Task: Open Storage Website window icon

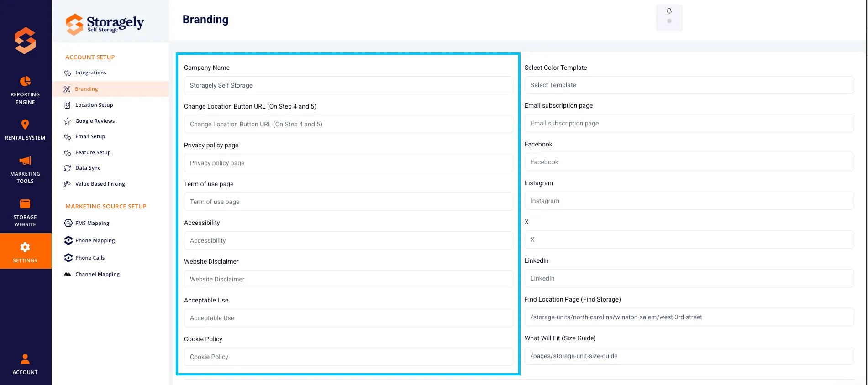Action: click(x=25, y=204)
